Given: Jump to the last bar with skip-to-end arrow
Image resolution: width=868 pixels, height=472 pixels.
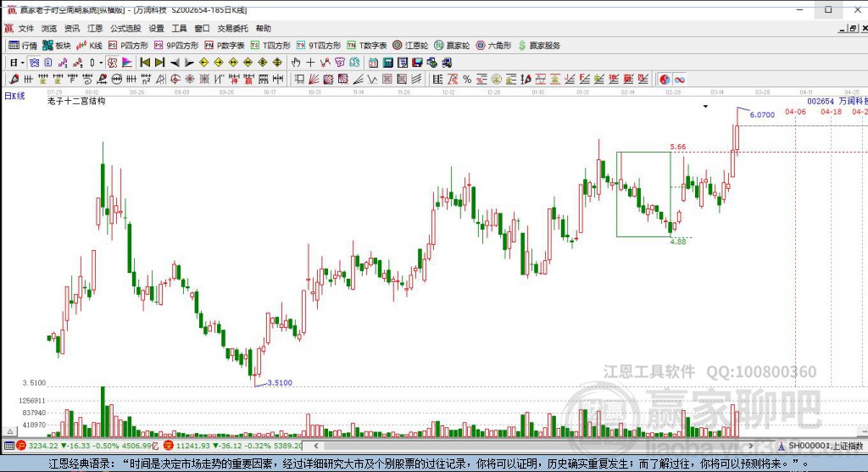Looking at the screenshot, I should 159,63.
